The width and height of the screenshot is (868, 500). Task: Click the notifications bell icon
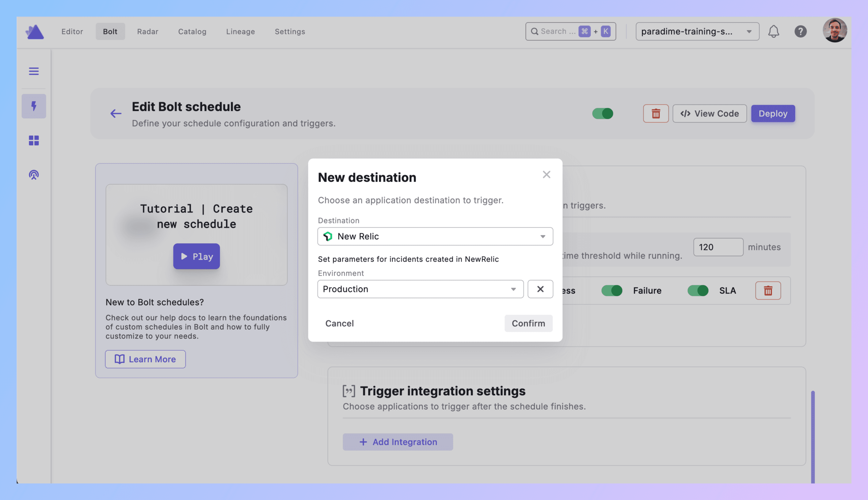774,32
